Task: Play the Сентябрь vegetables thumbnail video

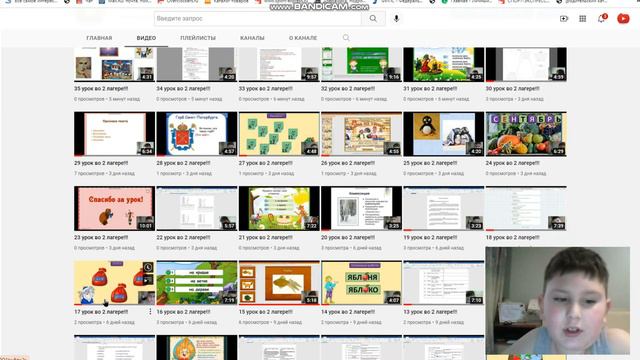Action: (526, 134)
